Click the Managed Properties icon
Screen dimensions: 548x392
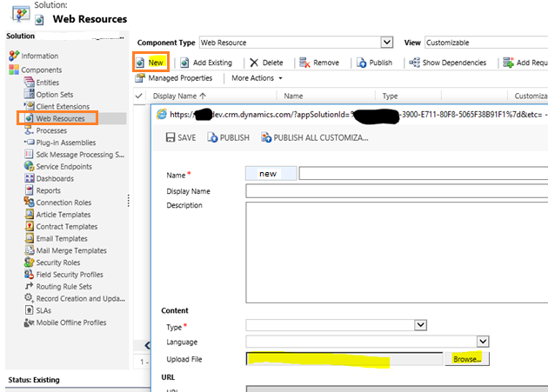point(140,78)
